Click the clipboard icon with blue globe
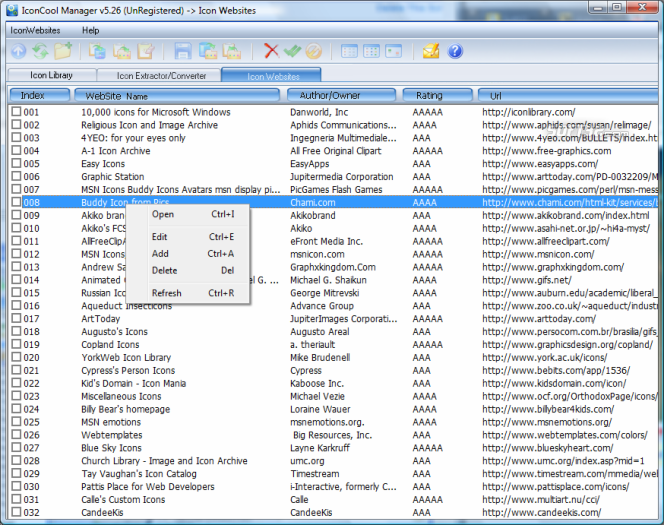 coord(97,51)
